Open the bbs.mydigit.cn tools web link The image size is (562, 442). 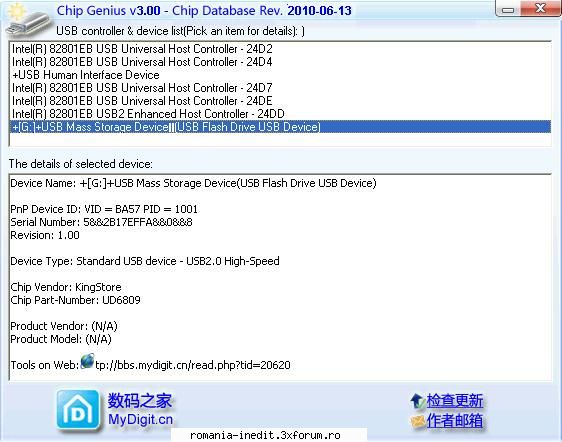(193, 365)
